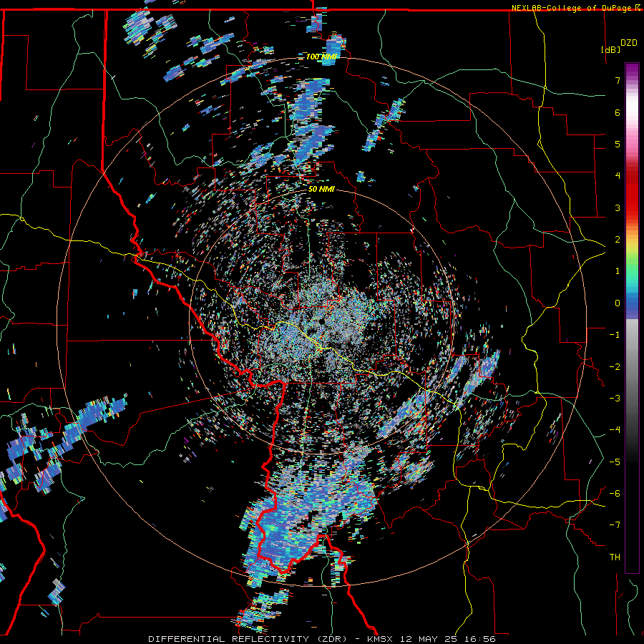Click the 7 value on the scale
This screenshot has height=644, width=644.
618,80
